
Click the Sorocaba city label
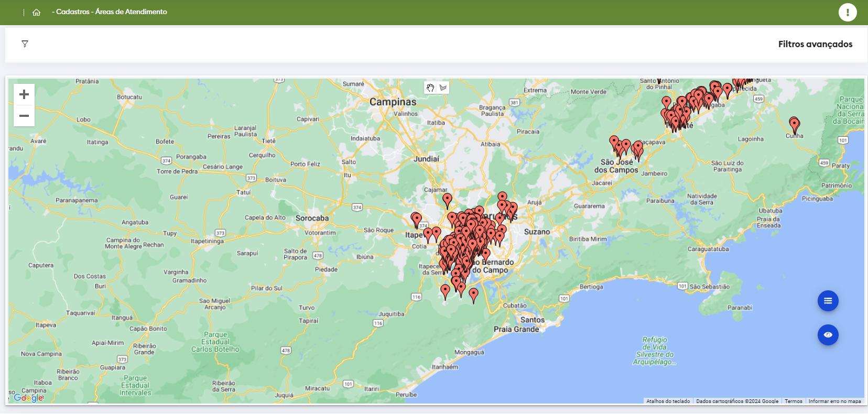click(312, 218)
